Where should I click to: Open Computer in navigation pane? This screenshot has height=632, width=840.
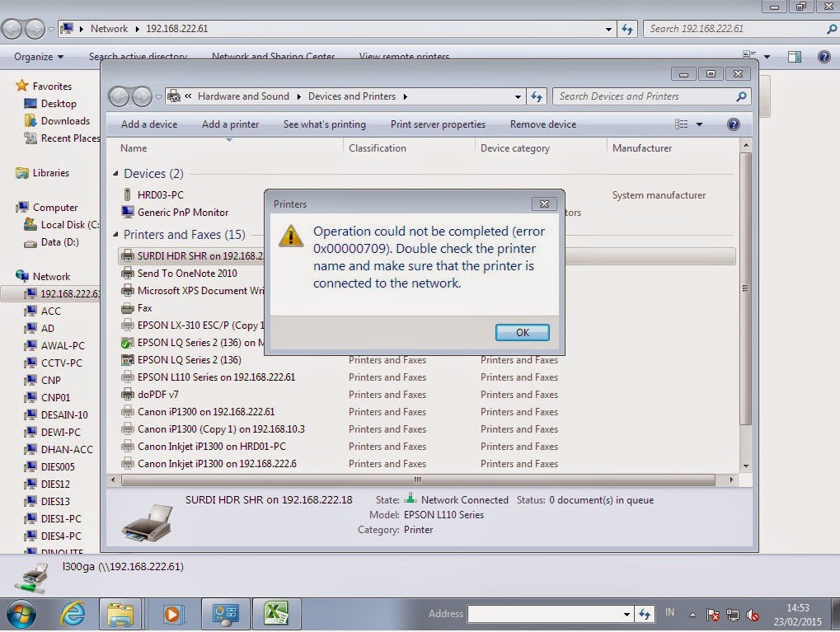click(x=55, y=208)
